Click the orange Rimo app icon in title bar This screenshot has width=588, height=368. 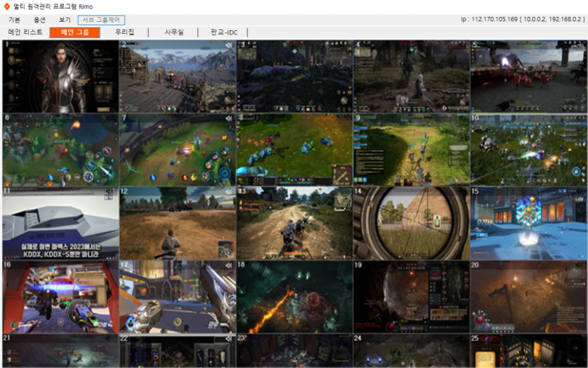click(x=6, y=6)
